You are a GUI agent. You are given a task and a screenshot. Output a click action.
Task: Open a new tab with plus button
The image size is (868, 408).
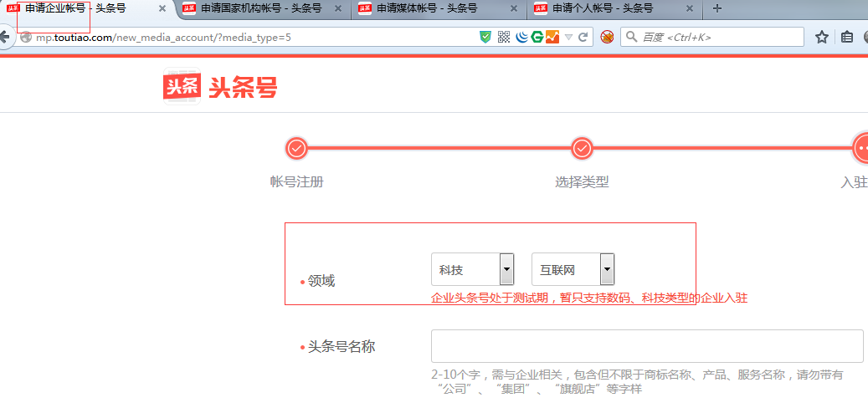tap(716, 8)
